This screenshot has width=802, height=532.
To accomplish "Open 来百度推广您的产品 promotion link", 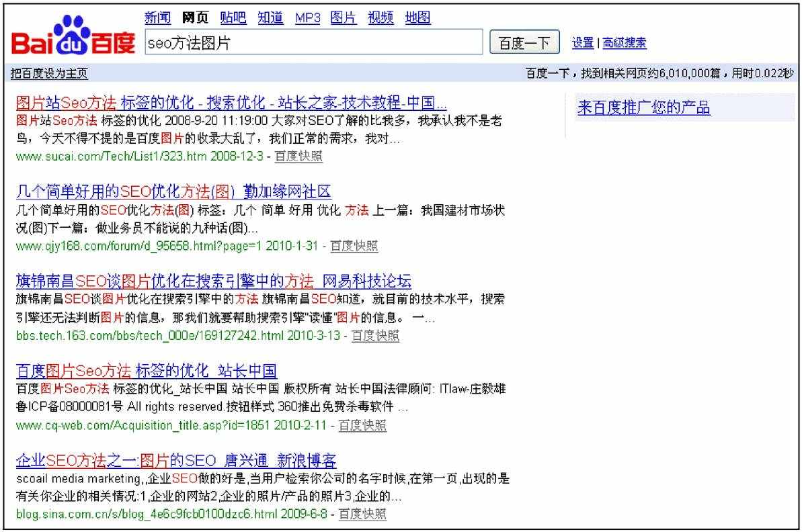I will (x=644, y=107).
